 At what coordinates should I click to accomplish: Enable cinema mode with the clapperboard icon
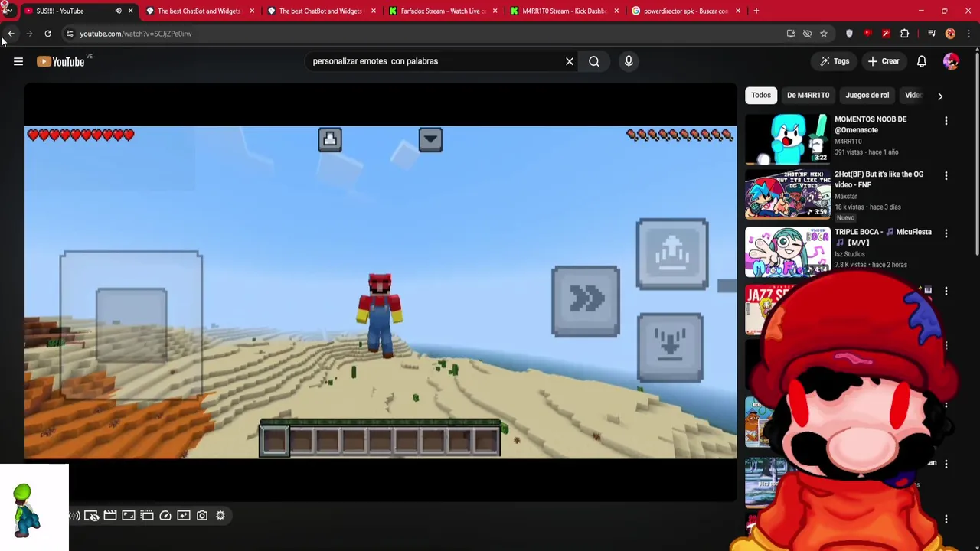pos(110,516)
